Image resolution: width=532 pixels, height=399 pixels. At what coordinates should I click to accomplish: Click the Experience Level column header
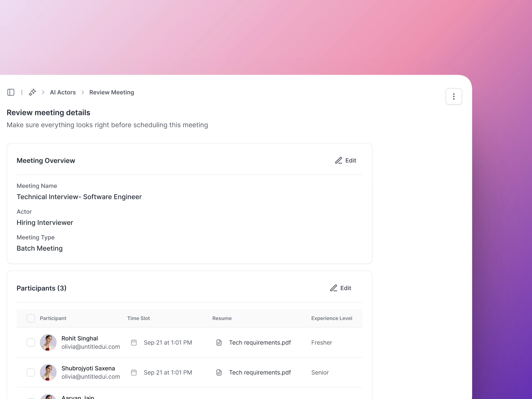point(331,318)
